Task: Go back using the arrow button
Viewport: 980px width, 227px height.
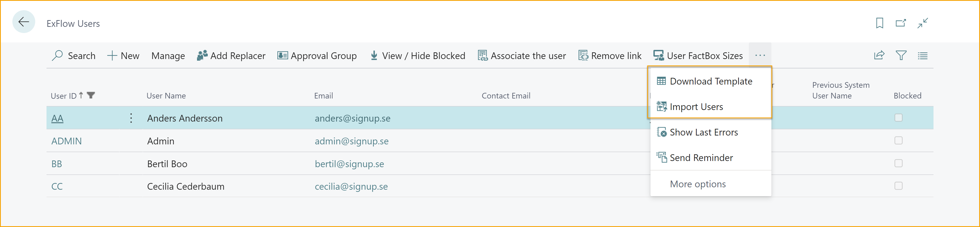Action: point(24,22)
